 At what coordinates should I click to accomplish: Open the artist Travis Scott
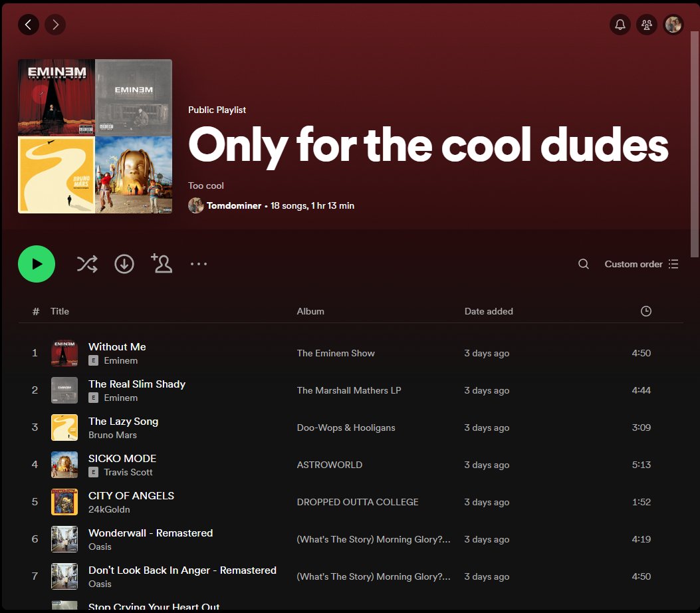pyautogui.click(x=128, y=472)
